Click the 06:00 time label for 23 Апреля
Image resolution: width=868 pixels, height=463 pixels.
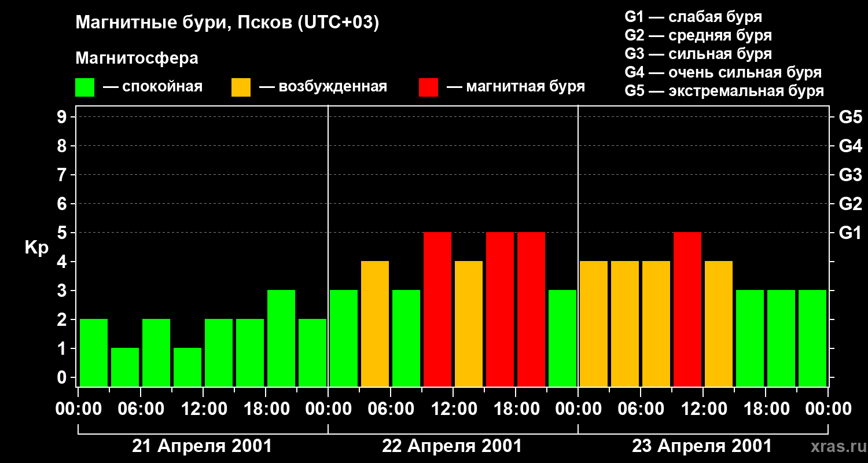point(641,409)
